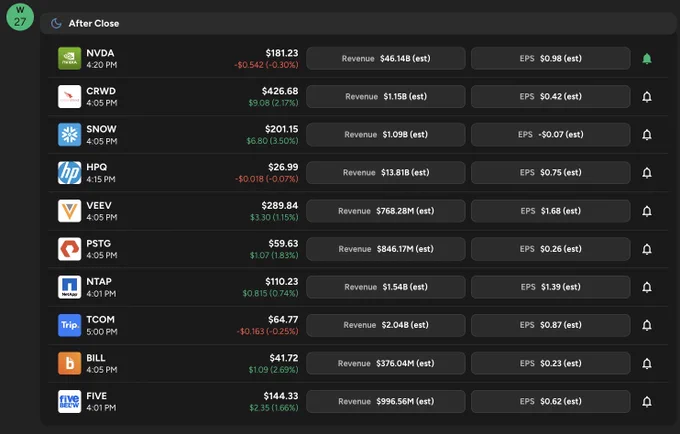Enable the alert bell for CRWD
680x434 pixels.
[x=647, y=97]
